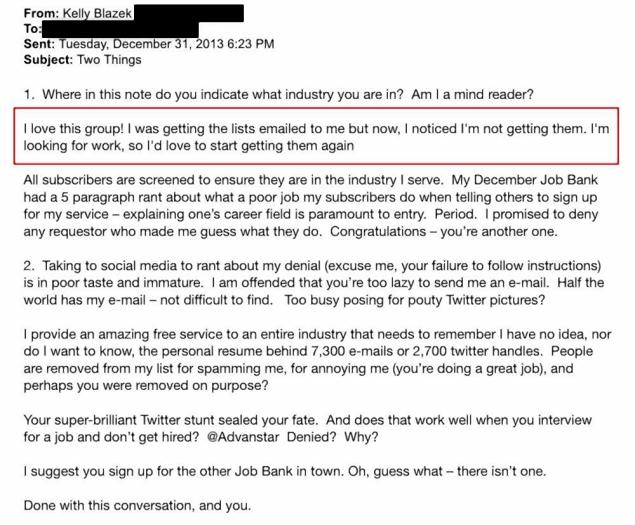Click the line about the other Job Bank

click(x=285, y=472)
